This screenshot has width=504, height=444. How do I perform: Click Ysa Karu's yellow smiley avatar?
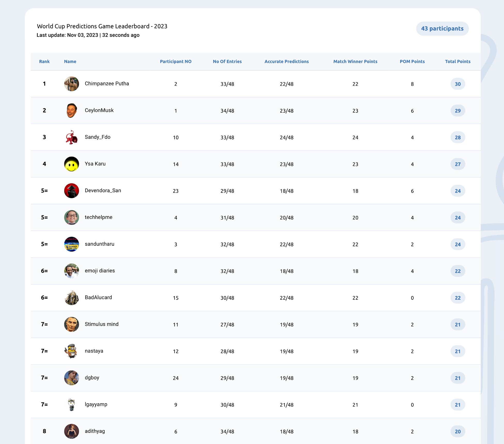pyautogui.click(x=72, y=164)
